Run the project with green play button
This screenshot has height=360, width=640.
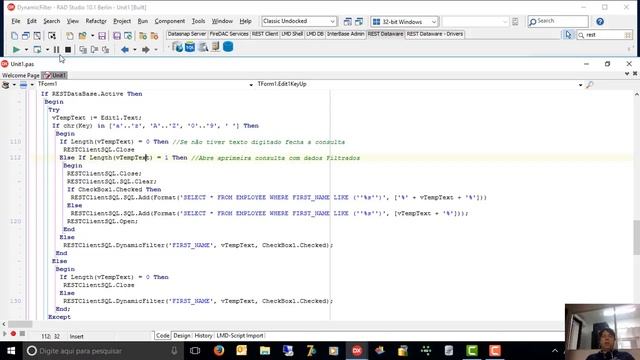coord(16,50)
